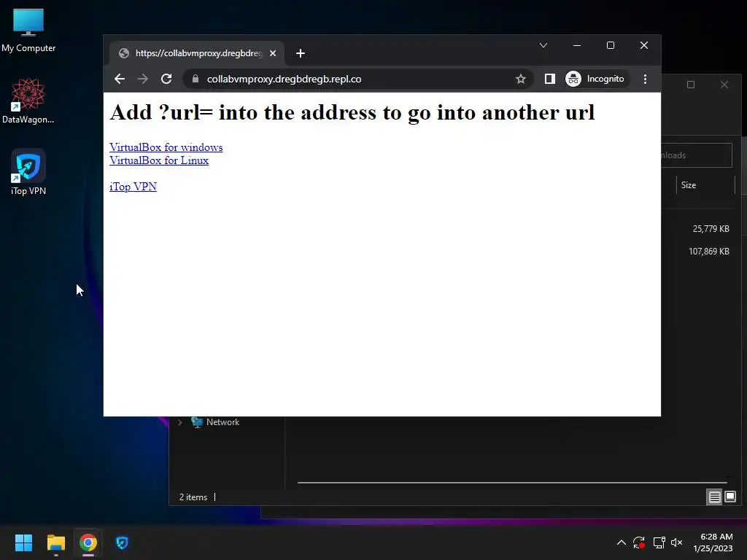The height and width of the screenshot is (560, 747).
Task: Open the Windows Start menu
Action: pyautogui.click(x=23, y=542)
